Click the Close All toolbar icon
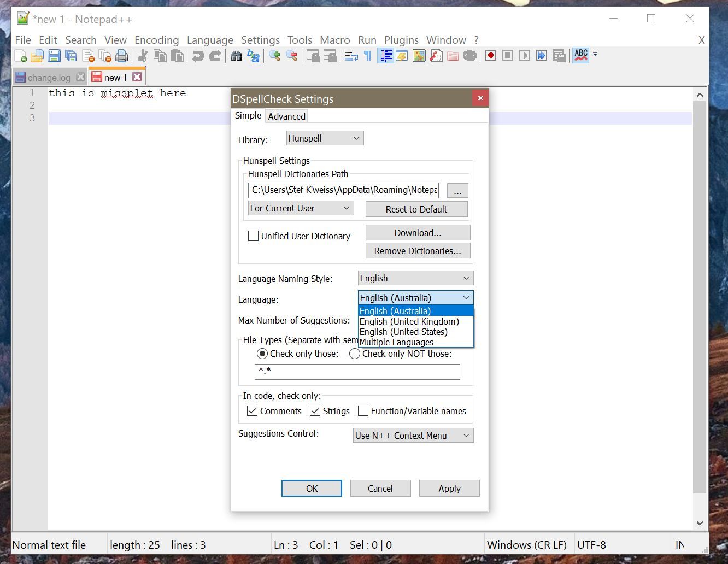The width and height of the screenshot is (728, 564). click(105, 56)
